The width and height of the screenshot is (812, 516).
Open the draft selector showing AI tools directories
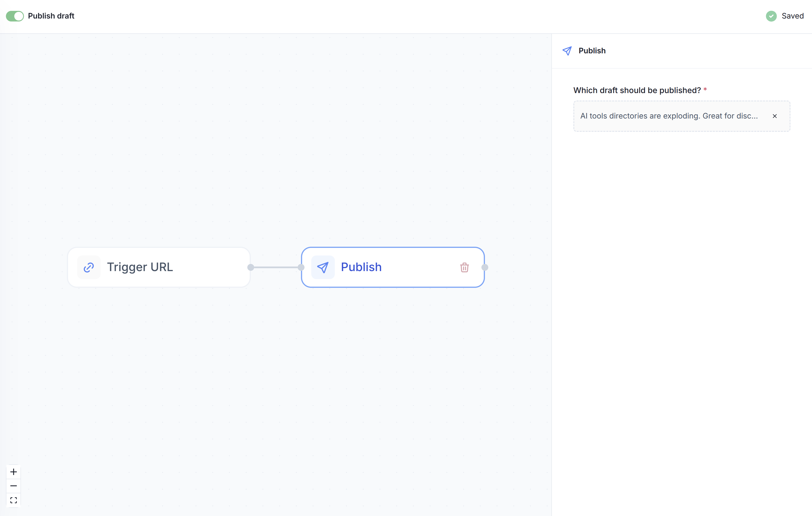[x=669, y=116]
